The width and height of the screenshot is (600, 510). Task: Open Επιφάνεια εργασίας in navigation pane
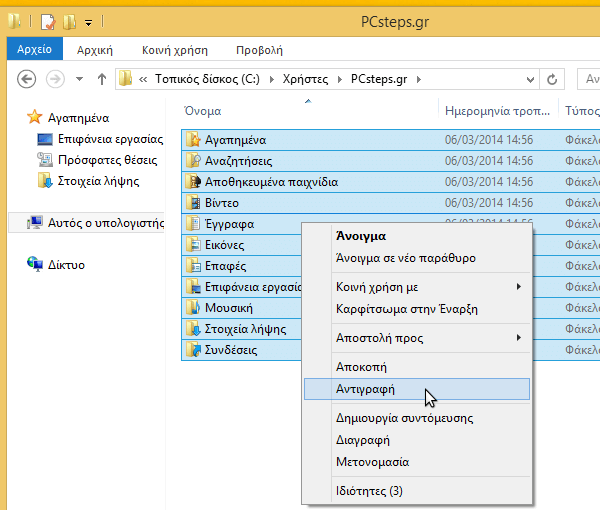point(110,139)
